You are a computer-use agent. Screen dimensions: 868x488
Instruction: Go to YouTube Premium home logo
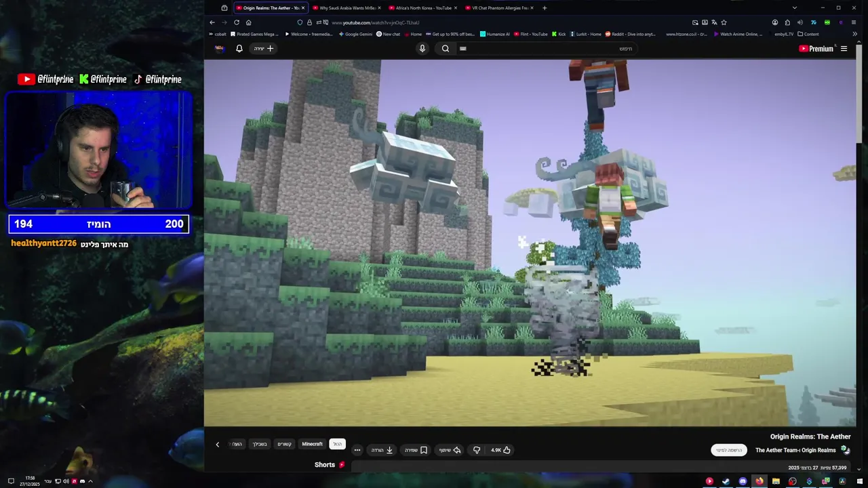[816, 48]
